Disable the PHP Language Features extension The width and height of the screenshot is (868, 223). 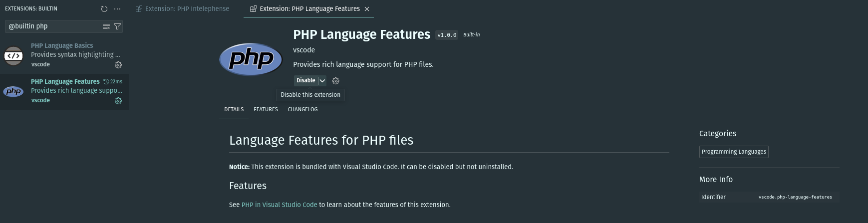click(x=305, y=80)
